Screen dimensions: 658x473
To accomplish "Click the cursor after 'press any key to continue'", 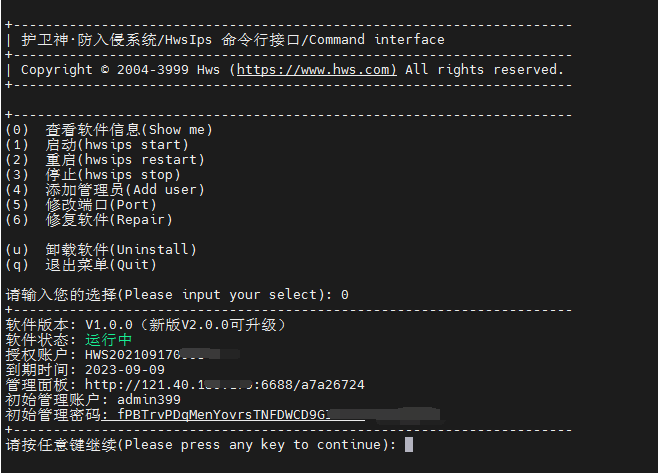I will click(409, 444).
